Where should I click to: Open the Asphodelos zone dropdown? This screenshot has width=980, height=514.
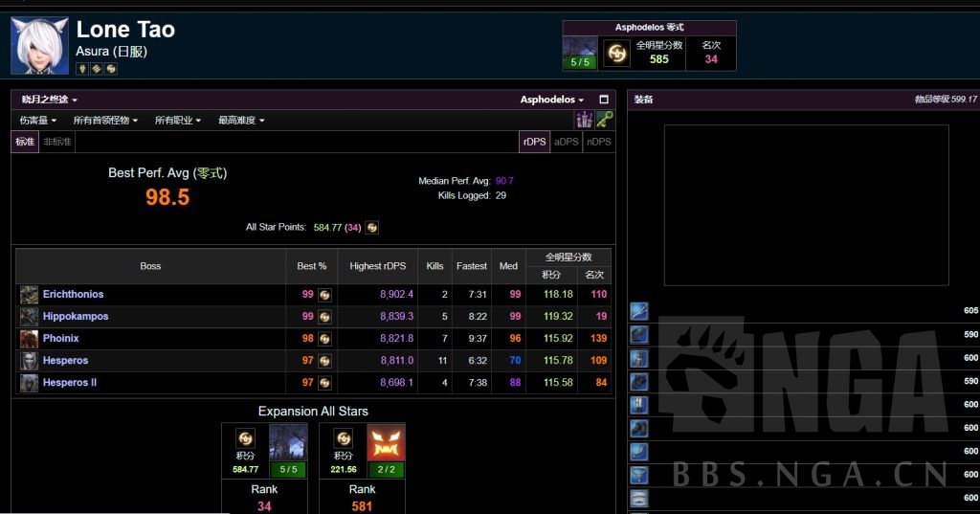click(x=552, y=100)
